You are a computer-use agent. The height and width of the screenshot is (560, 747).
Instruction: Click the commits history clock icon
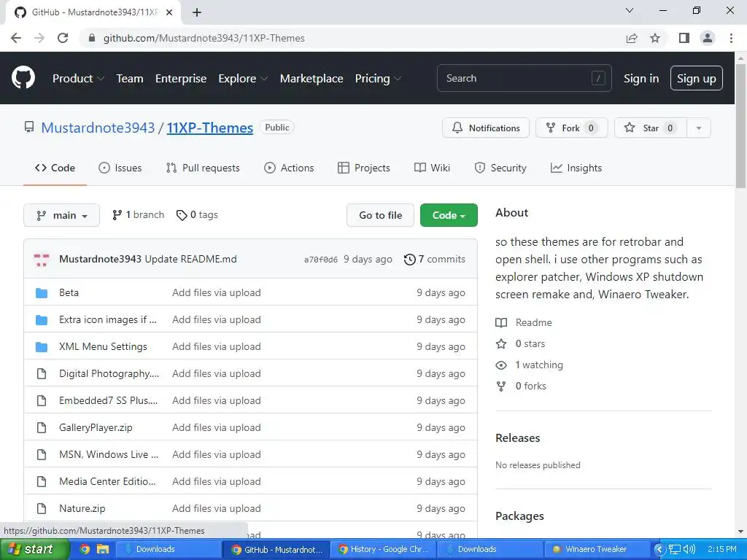click(x=410, y=260)
